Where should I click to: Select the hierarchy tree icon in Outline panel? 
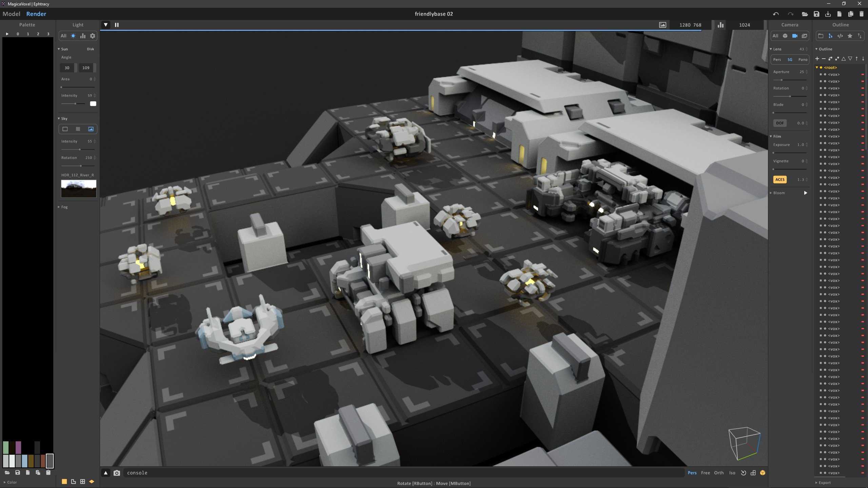[830, 36]
